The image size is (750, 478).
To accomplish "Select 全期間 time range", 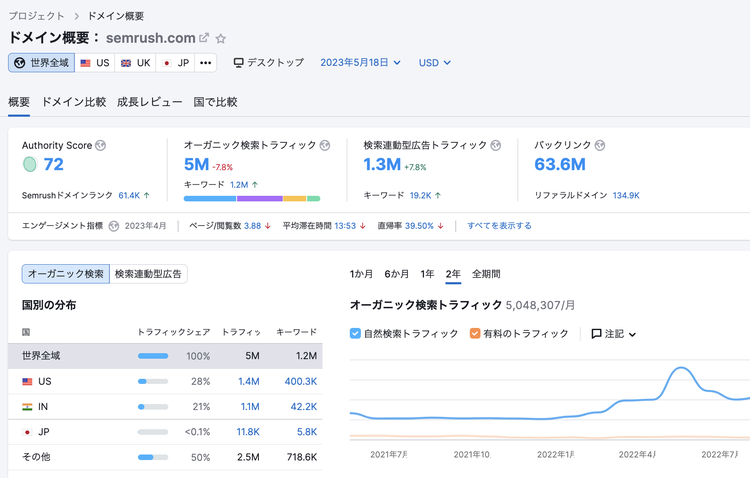I will tap(486, 274).
